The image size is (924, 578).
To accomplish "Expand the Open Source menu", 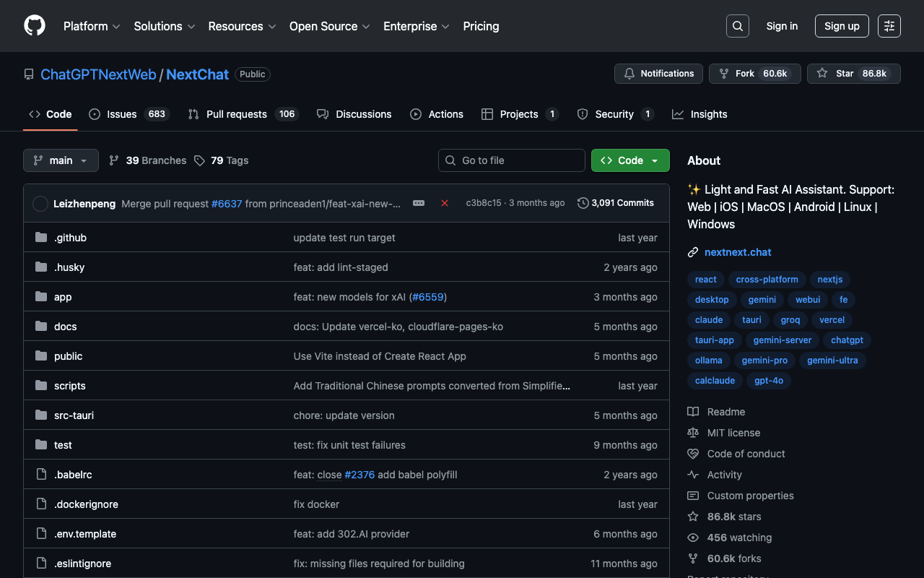I will click(329, 26).
